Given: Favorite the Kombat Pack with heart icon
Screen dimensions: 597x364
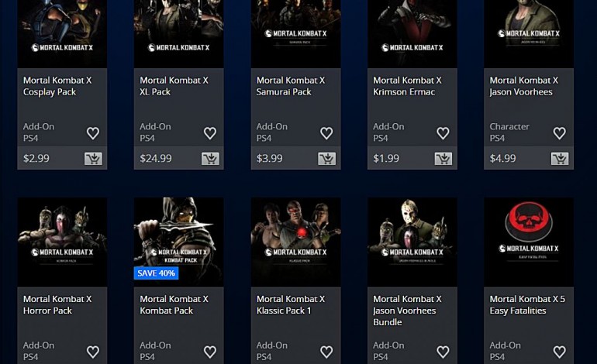Looking at the screenshot, I should point(210,352).
